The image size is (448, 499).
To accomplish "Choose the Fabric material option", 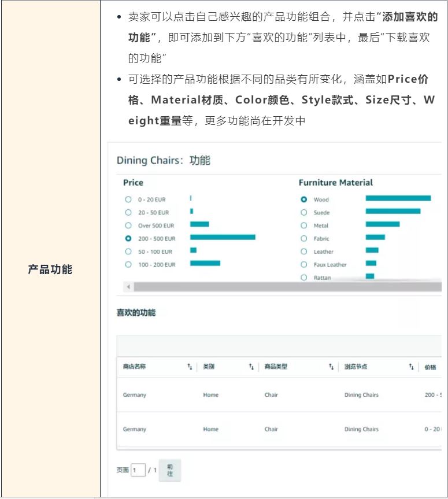I will 304,238.
